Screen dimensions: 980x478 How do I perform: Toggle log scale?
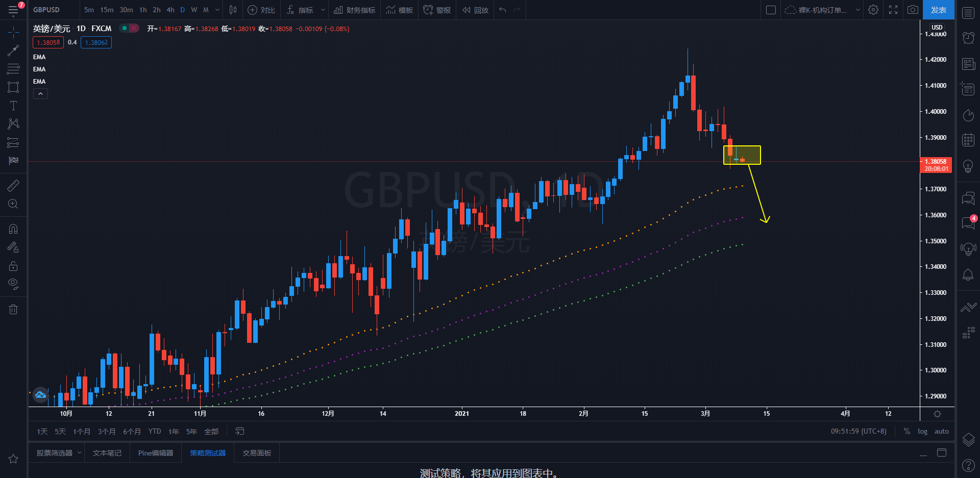922,432
